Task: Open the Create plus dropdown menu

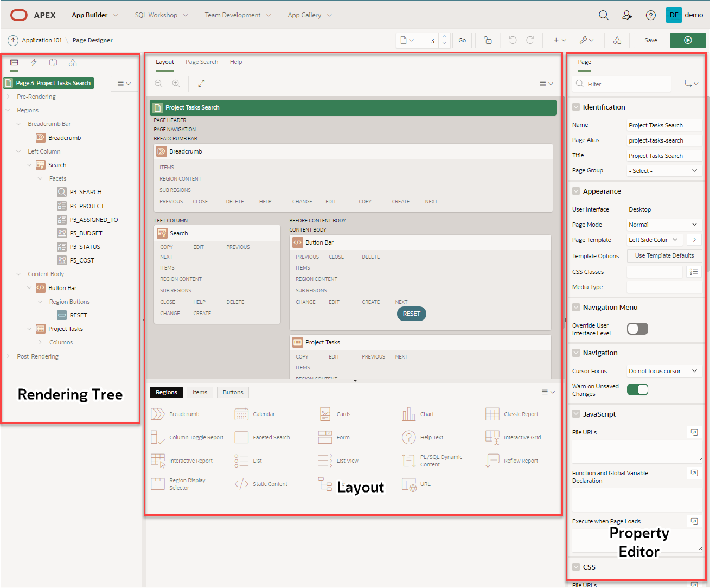Action: 560,40
